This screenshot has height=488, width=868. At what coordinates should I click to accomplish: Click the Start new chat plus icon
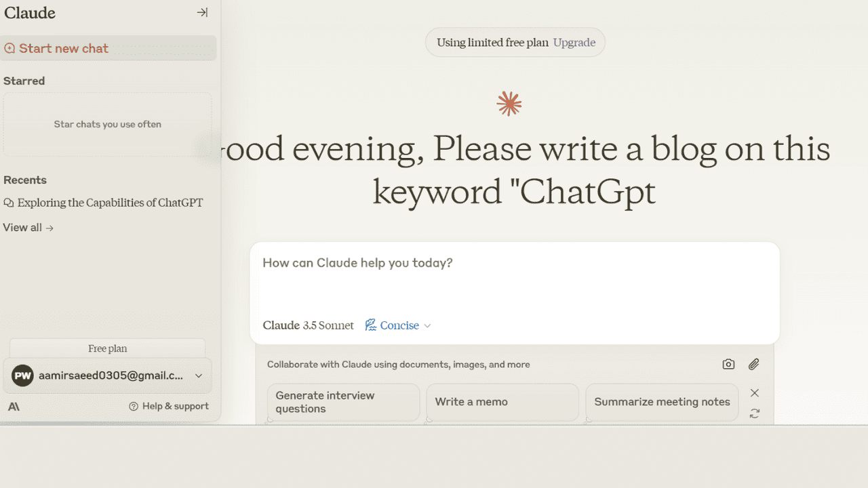(x=9, y=48)
